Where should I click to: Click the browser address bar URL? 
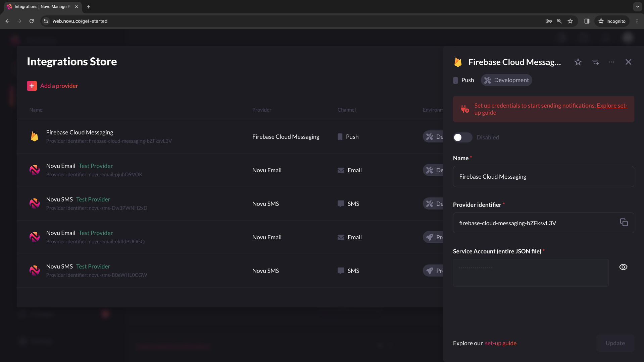[x=80, y=21]
